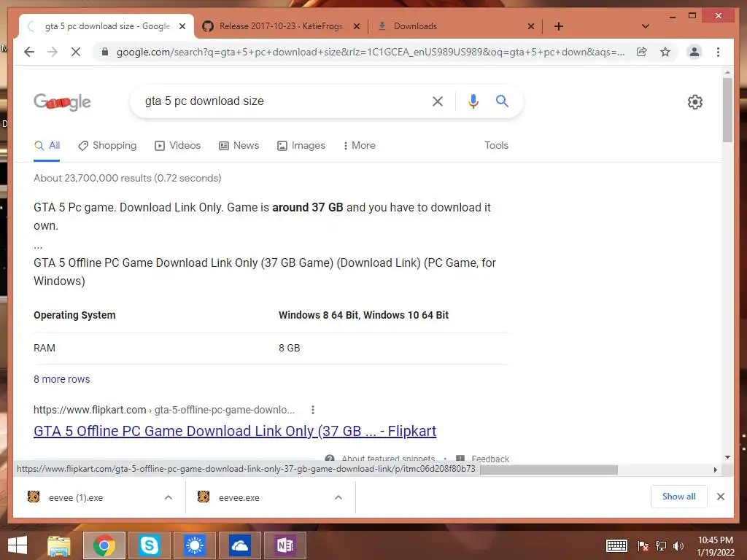The height and width of the screenshot is (560, 747).
Task: Click the vertical scrollbar thumb
Action: pyautogui.click(x=727, y=111)
